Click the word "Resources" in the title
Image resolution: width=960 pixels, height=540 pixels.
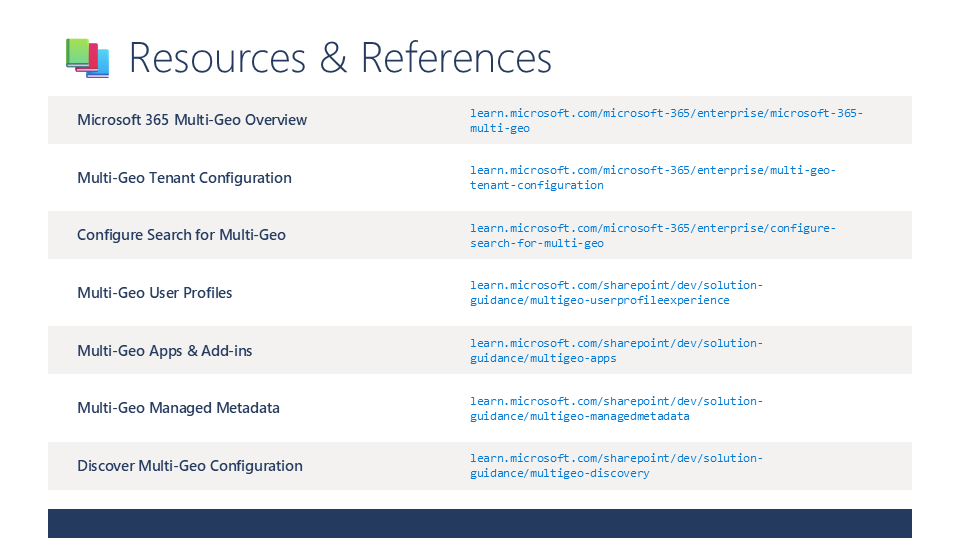[x=217, y=58]
